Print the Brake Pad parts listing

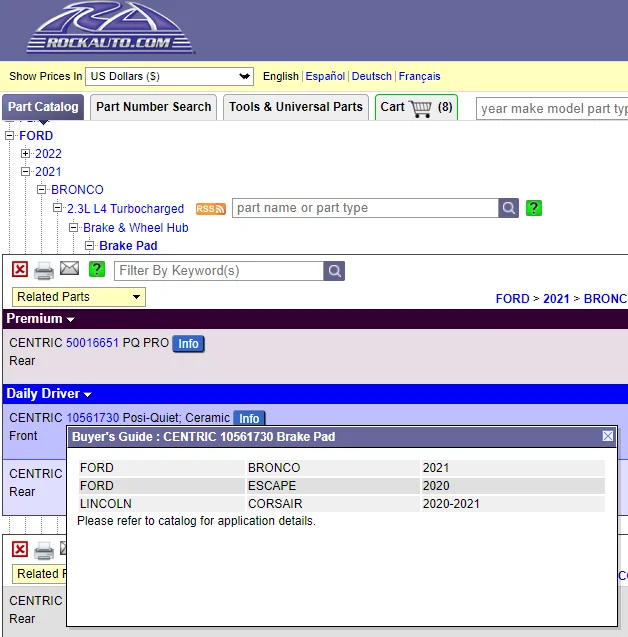click(x=44, y=271)
